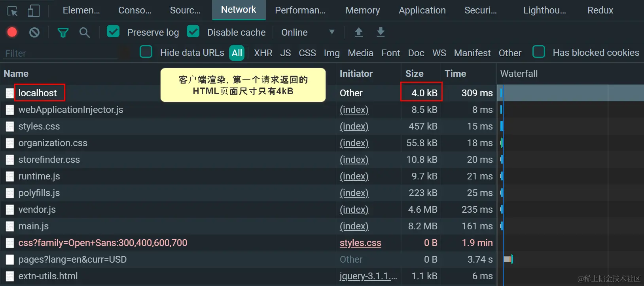Click file icon beside runtime.js row
Viewport: 644px width, 286px height.
pos(10,176)
